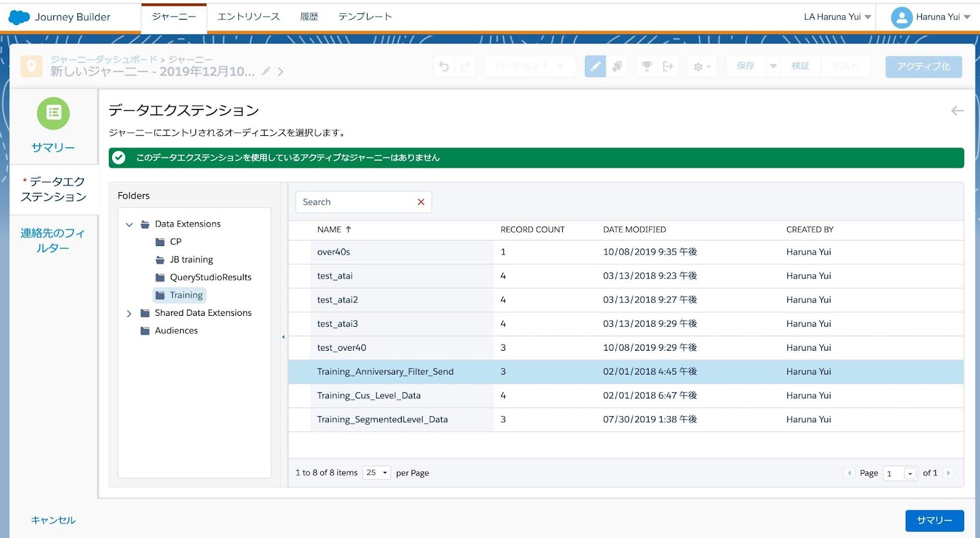Switch to the テンプレート tab
This screenshot has width=980, height=538.
pos(365,17)
